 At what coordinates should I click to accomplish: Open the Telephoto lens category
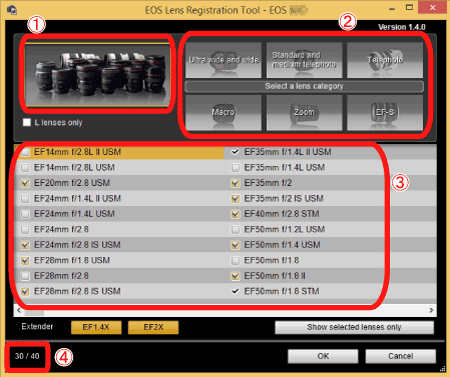click(385, 60)
